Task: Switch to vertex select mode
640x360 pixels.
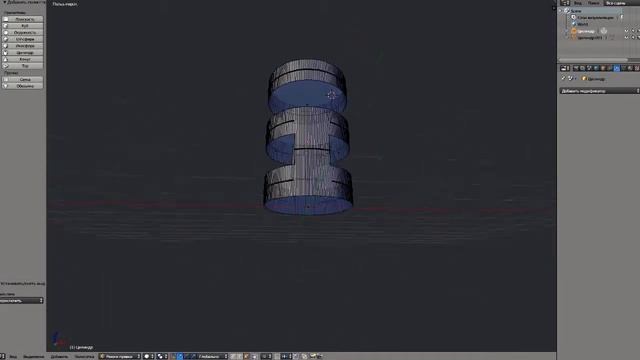Action: (232, 356)
